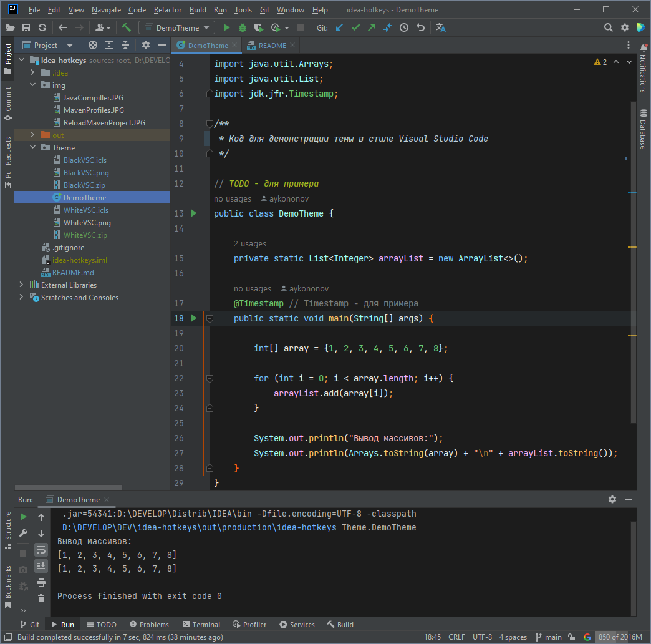
Task: Click the classpath link in the console output
Action: 200,528
